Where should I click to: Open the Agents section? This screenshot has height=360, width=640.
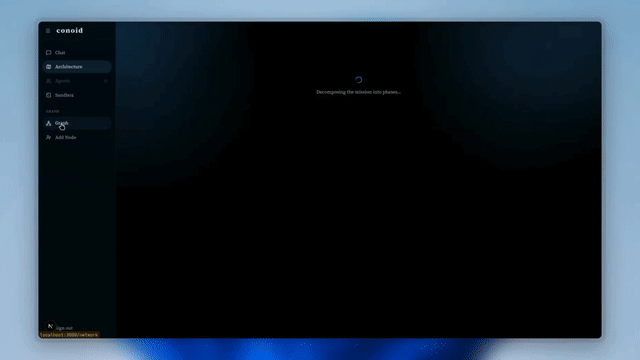point(77,81)
